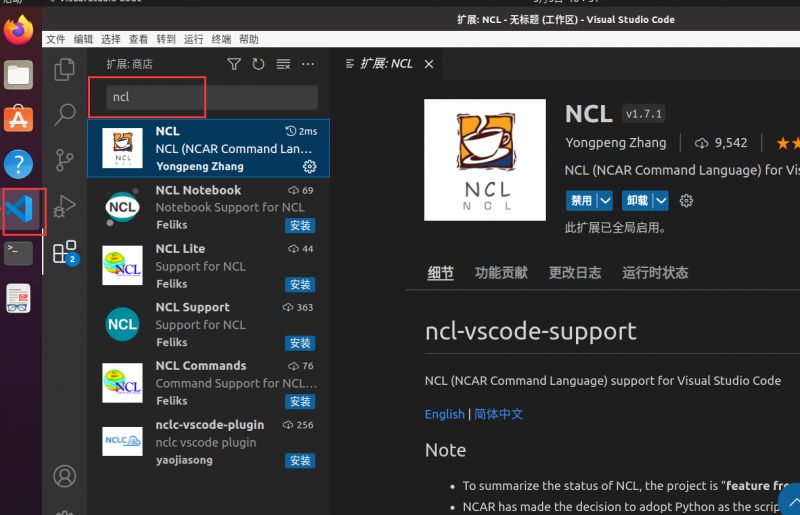
Task: Click manage gear on NCL list item
Action: 309,166
